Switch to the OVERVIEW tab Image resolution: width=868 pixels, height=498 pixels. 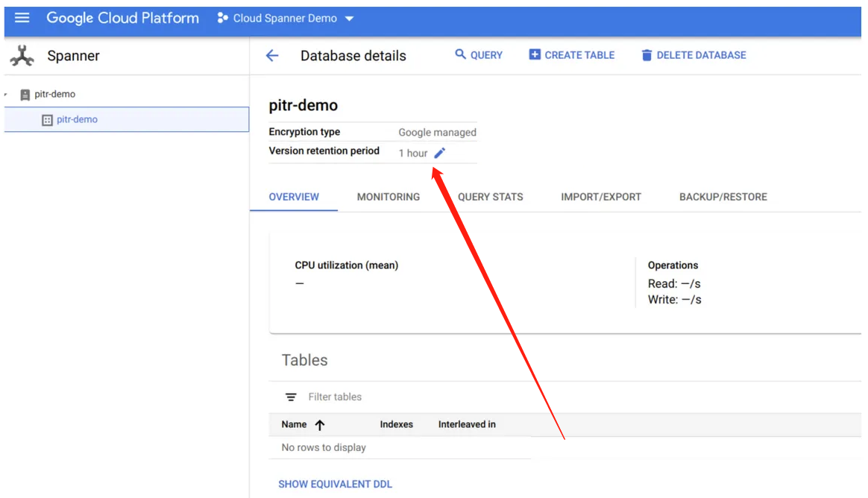[294, 197]
